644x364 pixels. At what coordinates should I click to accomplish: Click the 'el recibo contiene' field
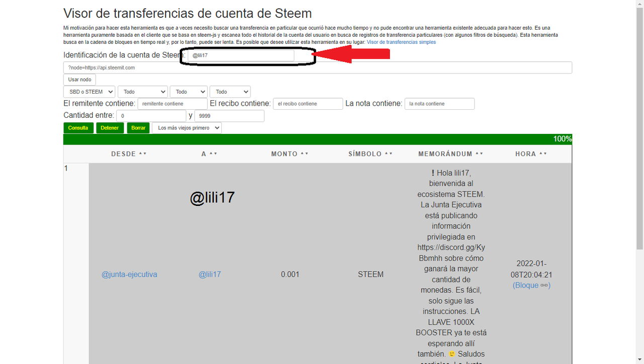pos(308,104)
